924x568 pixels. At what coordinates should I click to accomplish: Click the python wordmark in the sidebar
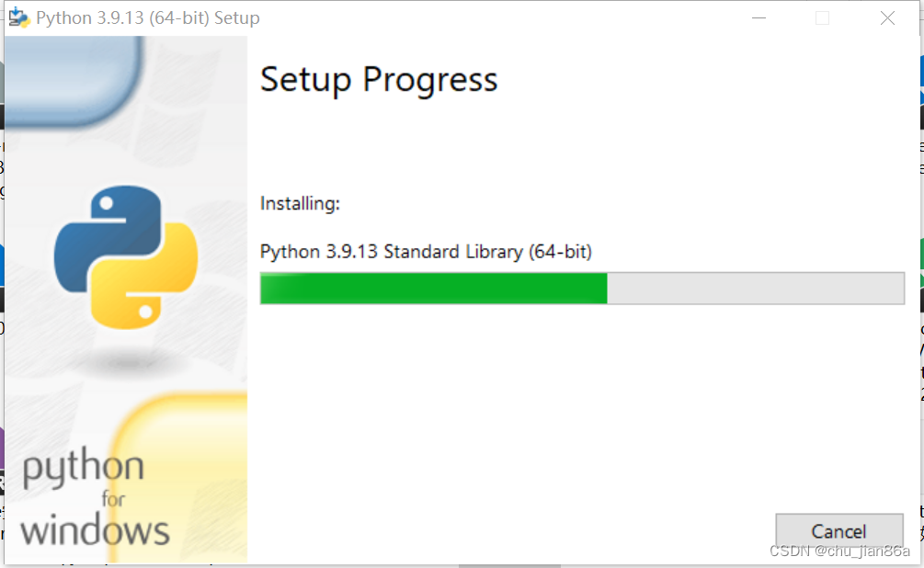pos(83,468)
